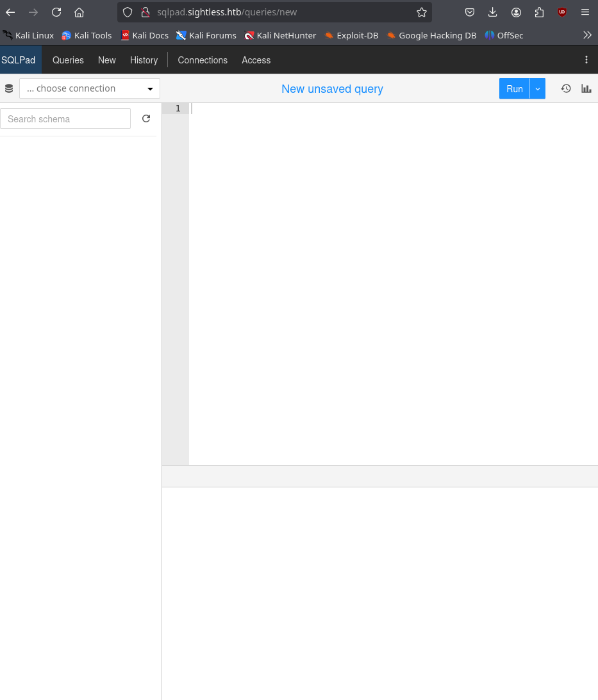Click the New unsaved query title
The width and height of the screenshot is (598, 700).
click(332, 89)
